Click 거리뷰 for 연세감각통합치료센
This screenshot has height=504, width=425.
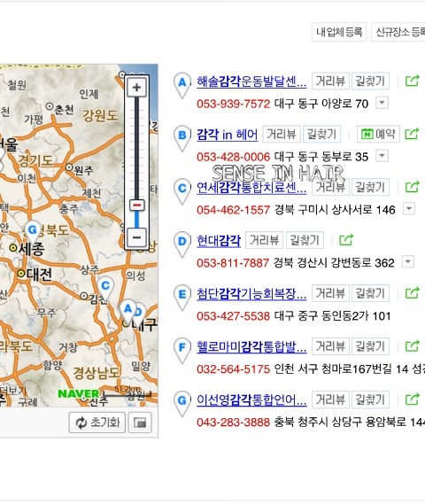tap(330, 187)
